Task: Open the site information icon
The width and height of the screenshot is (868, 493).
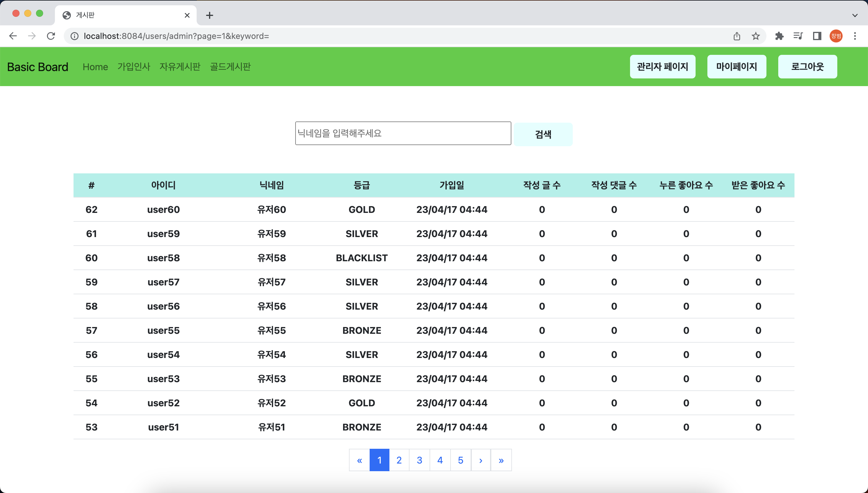Action: tap(74, 36)
